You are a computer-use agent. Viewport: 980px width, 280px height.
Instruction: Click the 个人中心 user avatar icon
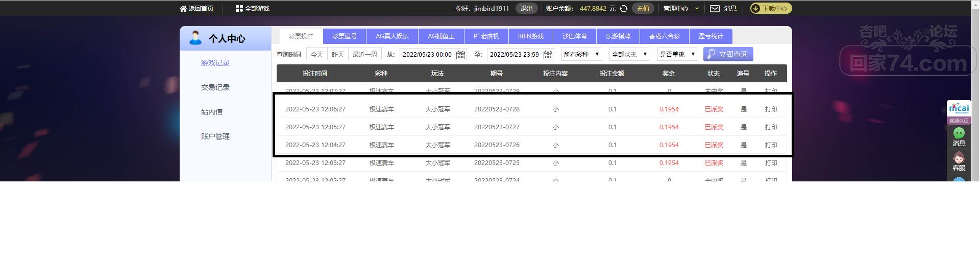[x=195, y=38]
